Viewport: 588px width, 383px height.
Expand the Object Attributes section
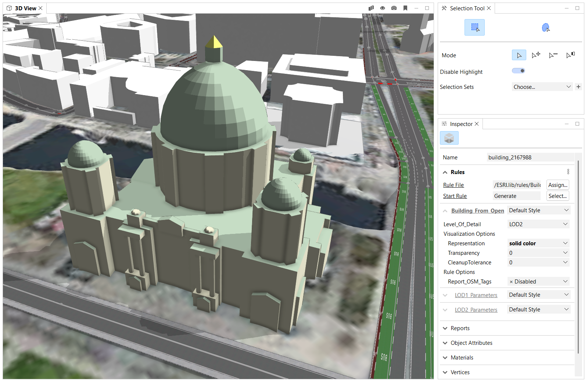471,343
